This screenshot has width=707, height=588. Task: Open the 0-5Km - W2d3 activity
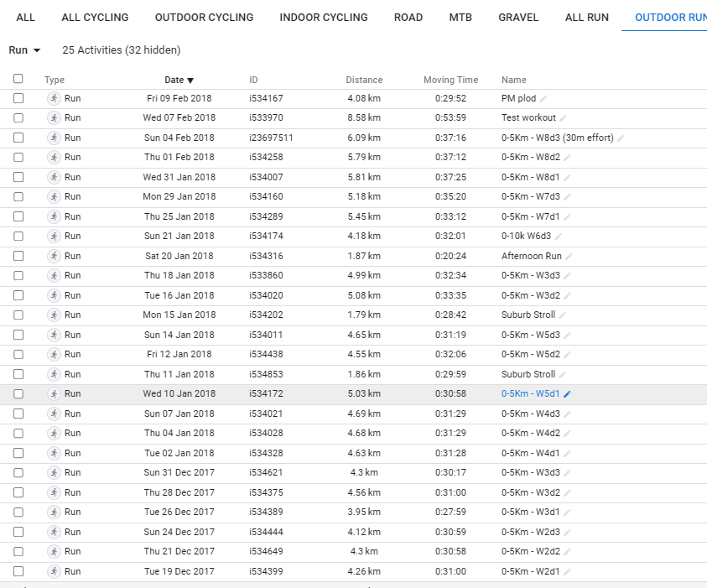[530, 532]
